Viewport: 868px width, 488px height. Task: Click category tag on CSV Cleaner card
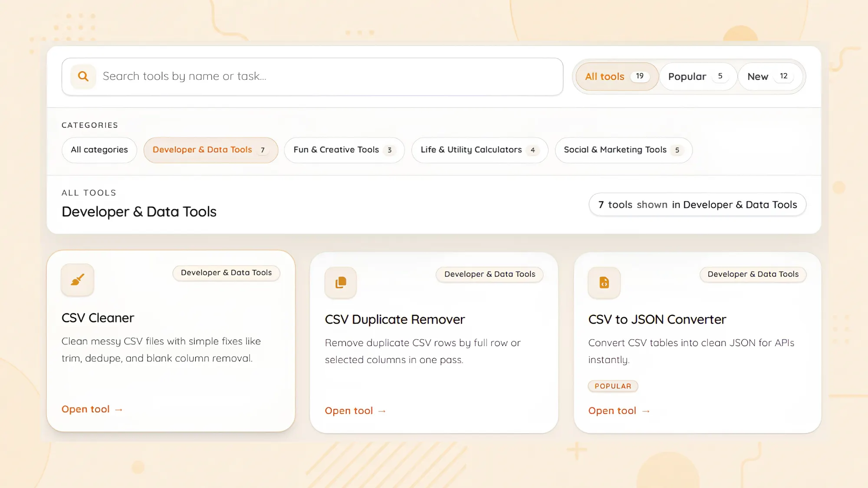click(x=227, y=273)
